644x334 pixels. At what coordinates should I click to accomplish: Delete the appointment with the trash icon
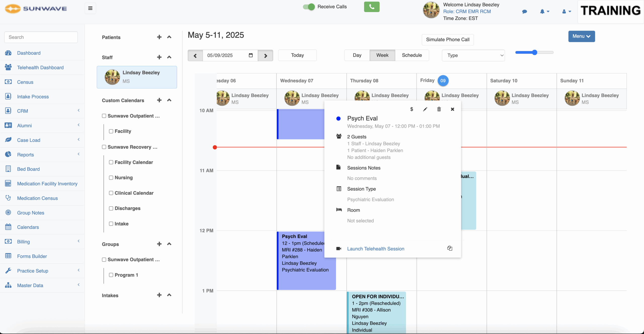[439, 109]
